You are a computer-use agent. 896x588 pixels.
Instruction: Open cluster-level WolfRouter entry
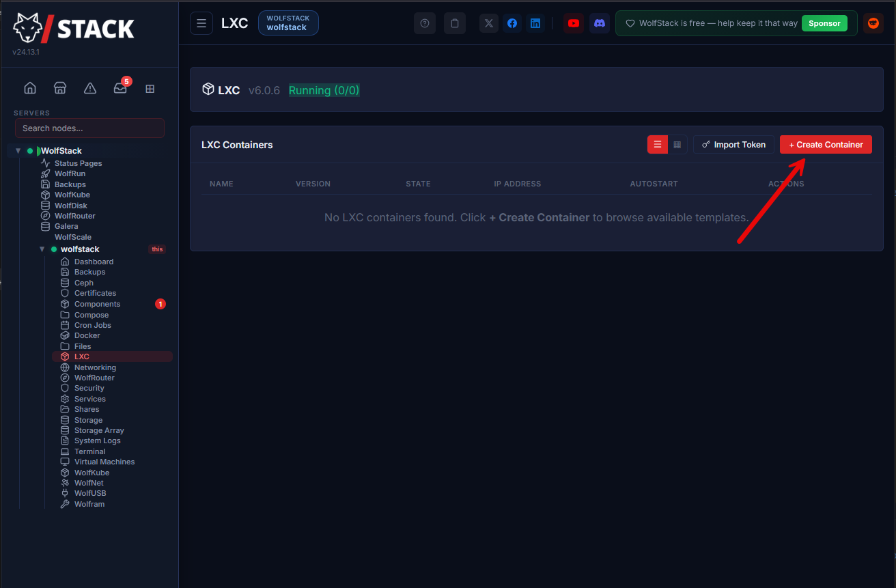(74, 216)
